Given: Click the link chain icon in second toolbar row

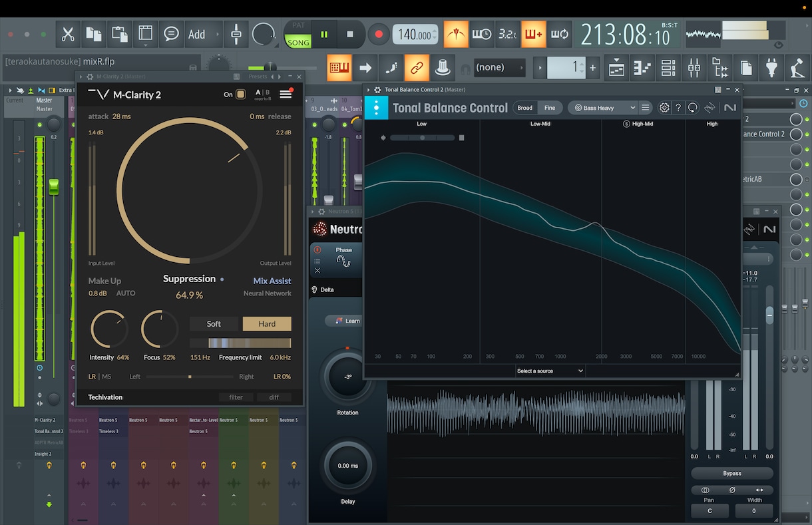Looking at the screenshot, I should click(x=417, y=67).
